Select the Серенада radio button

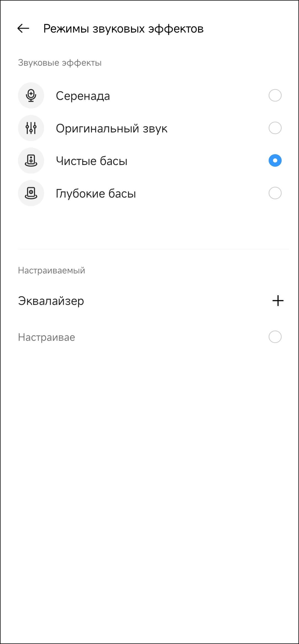click(275, 95)
